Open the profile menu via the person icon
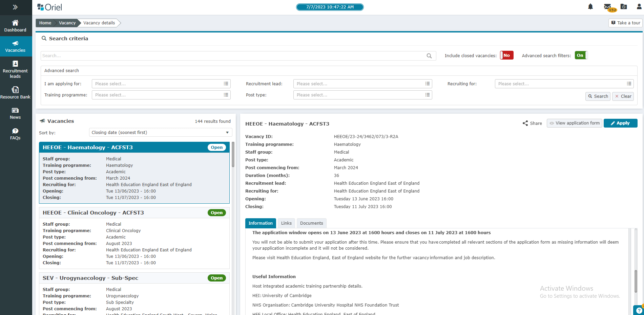The width and height of the screenshot is (644, 315). click(639, 6)
